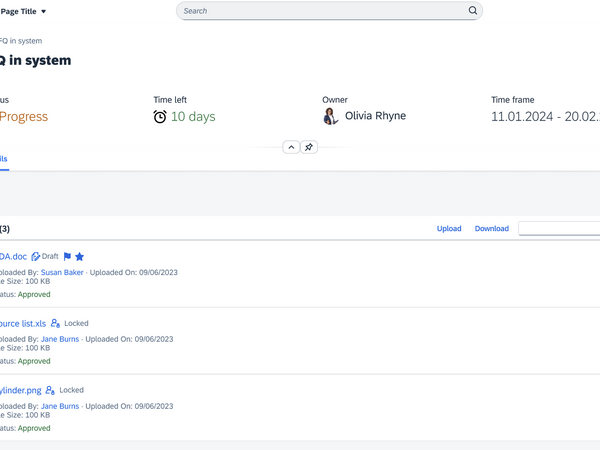Collapse the header using the chevron-up button

point(291,147)
